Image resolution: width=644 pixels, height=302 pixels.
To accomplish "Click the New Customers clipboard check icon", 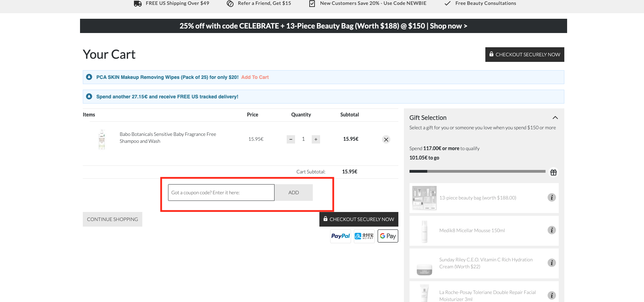I will (x=312, y=3).
